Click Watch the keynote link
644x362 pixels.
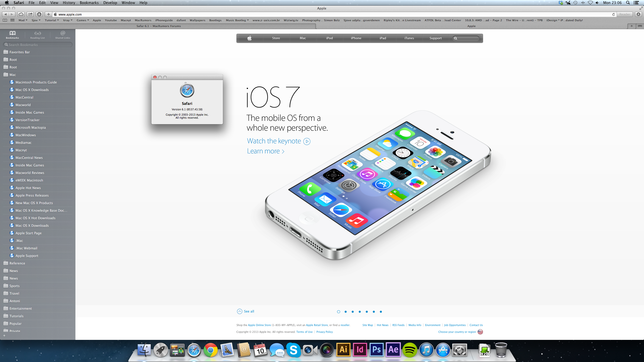[x=278, y=141]
